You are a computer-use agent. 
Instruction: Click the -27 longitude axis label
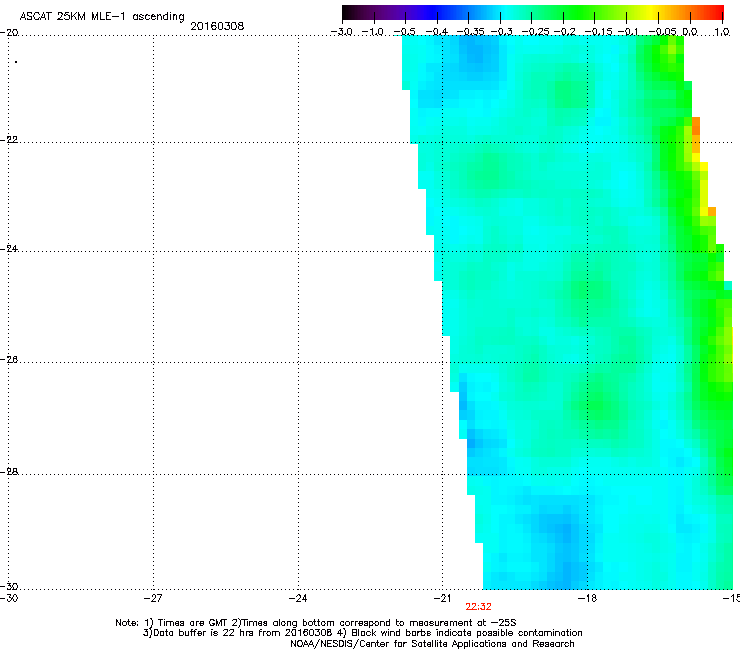coord(153,599)
